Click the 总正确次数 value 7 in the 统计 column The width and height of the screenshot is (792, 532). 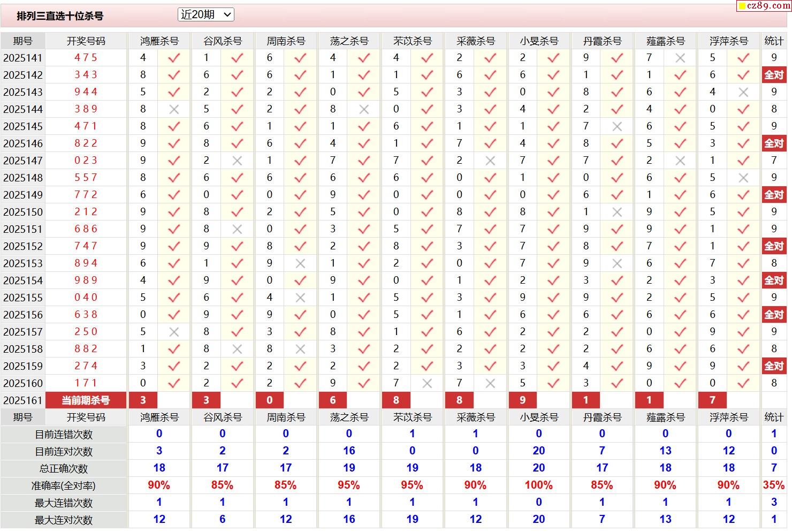tap(774, 468)
